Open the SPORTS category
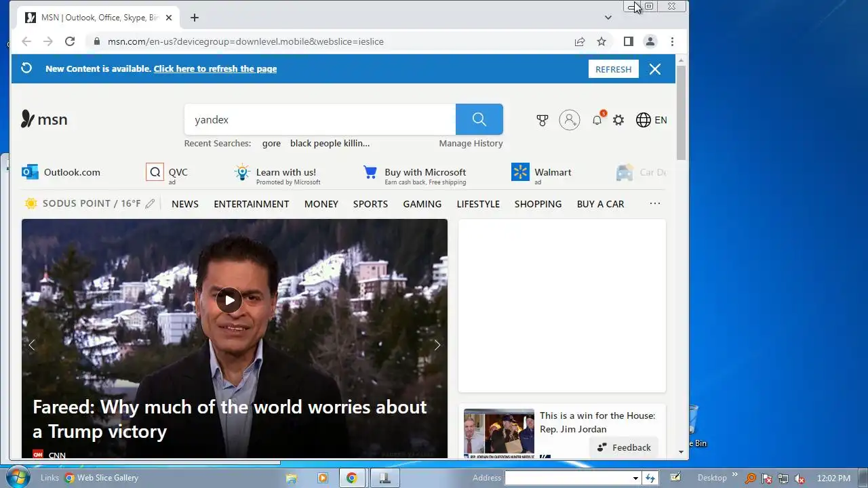Viewport: 868px width, 488px height. coord(370,204)
